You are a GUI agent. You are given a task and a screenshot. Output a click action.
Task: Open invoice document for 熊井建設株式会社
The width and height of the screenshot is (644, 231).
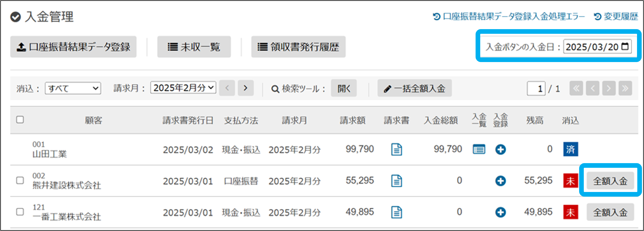[396, 181]
